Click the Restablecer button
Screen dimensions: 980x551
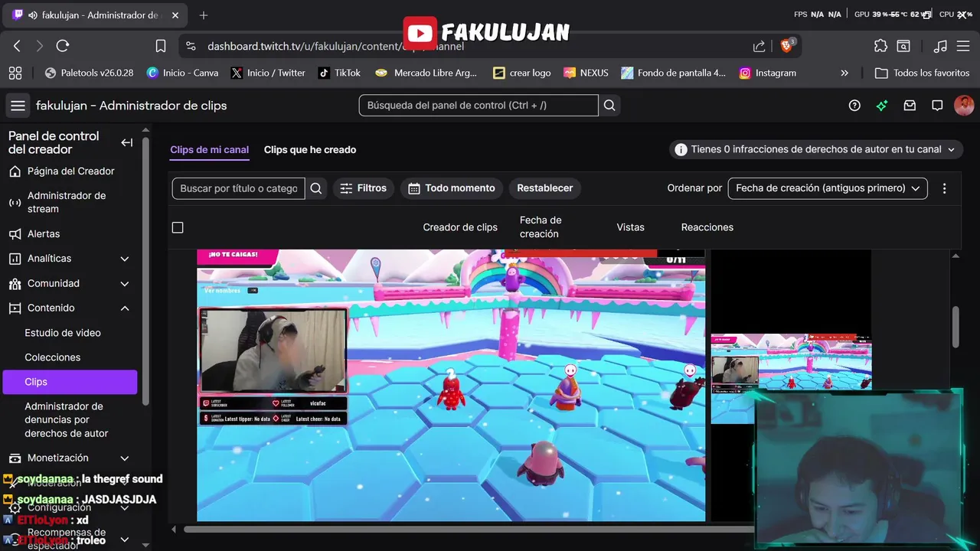pyautogui.click(x=545, y=188)
